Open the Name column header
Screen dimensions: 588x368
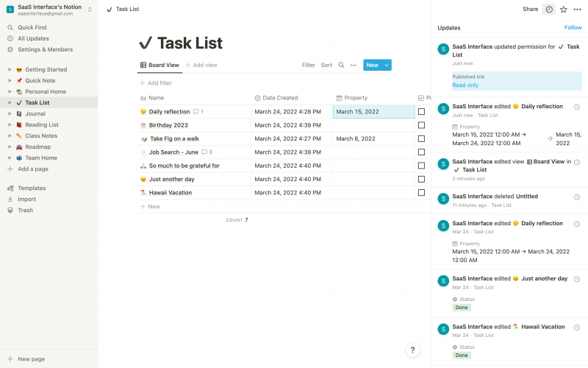[194, 98]
